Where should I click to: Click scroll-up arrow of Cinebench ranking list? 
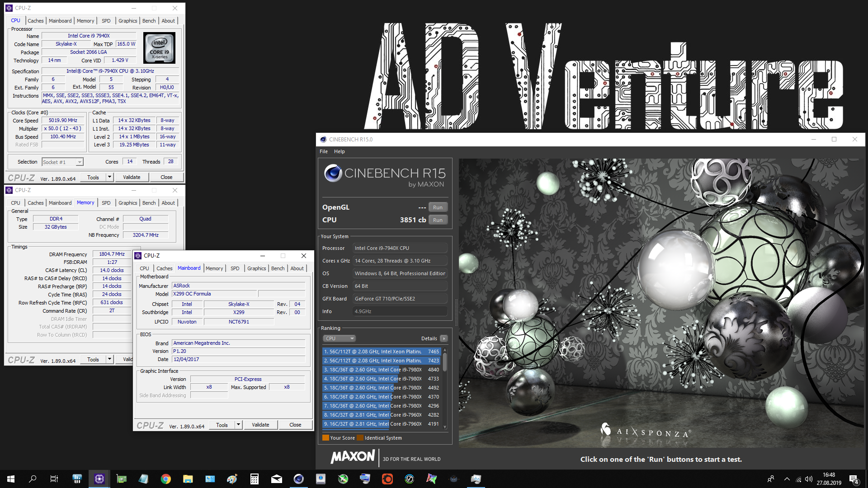click(445, 350)
